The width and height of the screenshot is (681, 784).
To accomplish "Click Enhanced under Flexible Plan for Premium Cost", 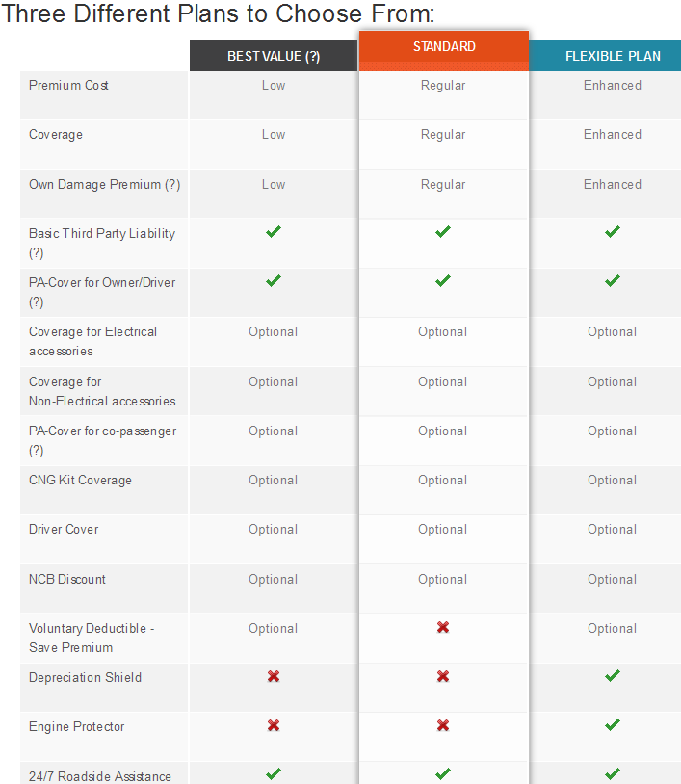I will (613, 85).
